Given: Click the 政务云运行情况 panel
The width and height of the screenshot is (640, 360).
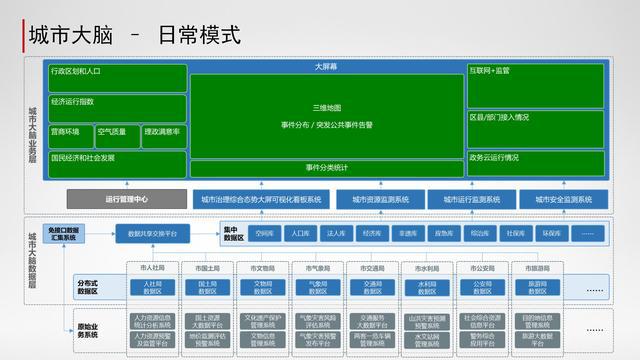Looking at the screenshot, I should [x=536, y=163].
